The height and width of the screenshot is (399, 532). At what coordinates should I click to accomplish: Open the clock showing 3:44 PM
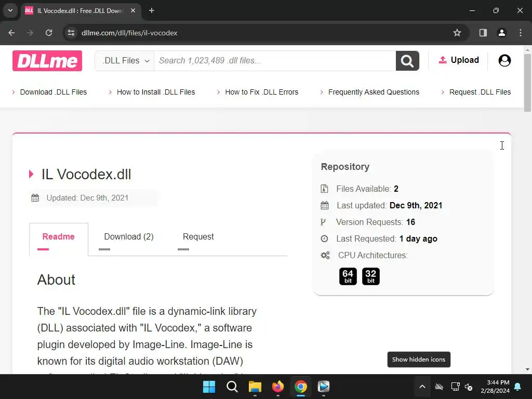(495, 387)
